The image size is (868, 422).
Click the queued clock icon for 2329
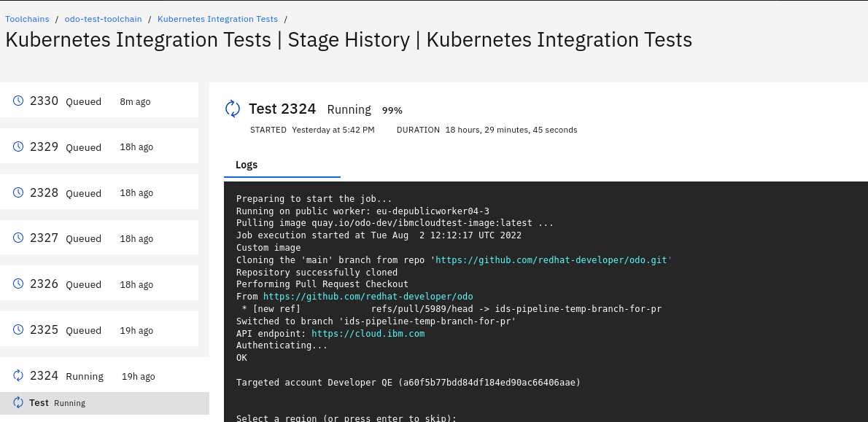click(18, 147)
